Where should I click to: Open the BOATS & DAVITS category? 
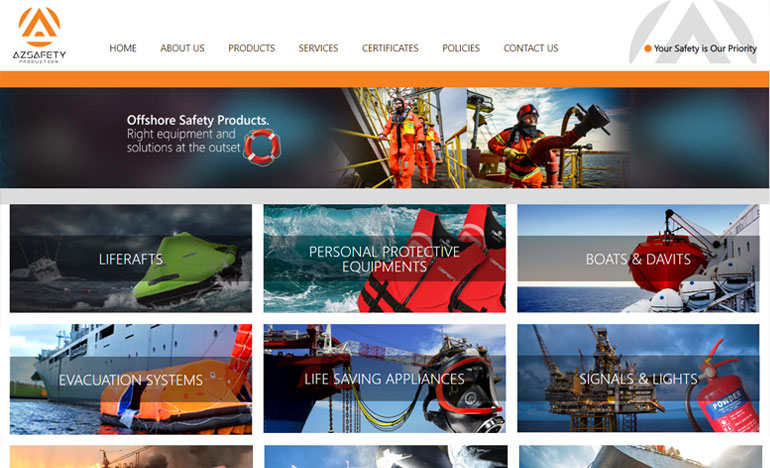[638, 258]
